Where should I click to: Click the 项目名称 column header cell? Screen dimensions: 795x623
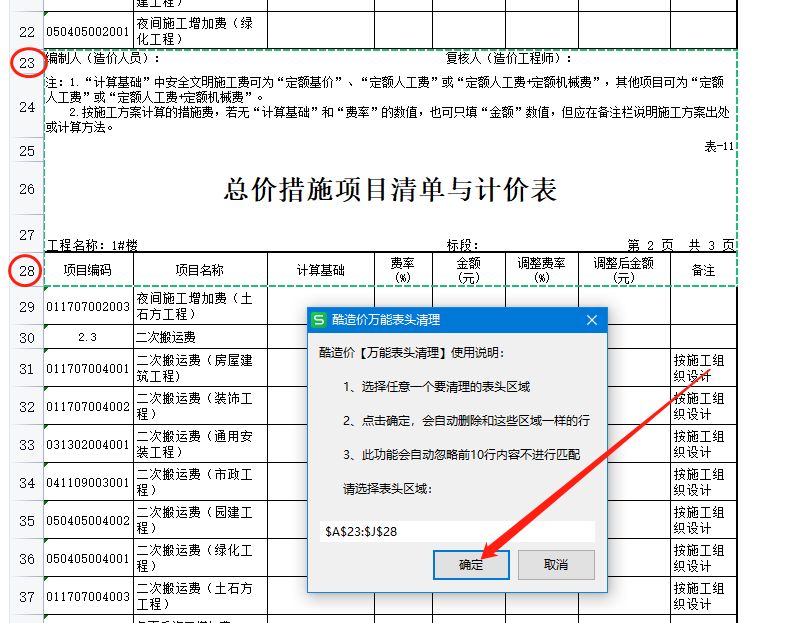pyautogui.click(x=200, y=270)
